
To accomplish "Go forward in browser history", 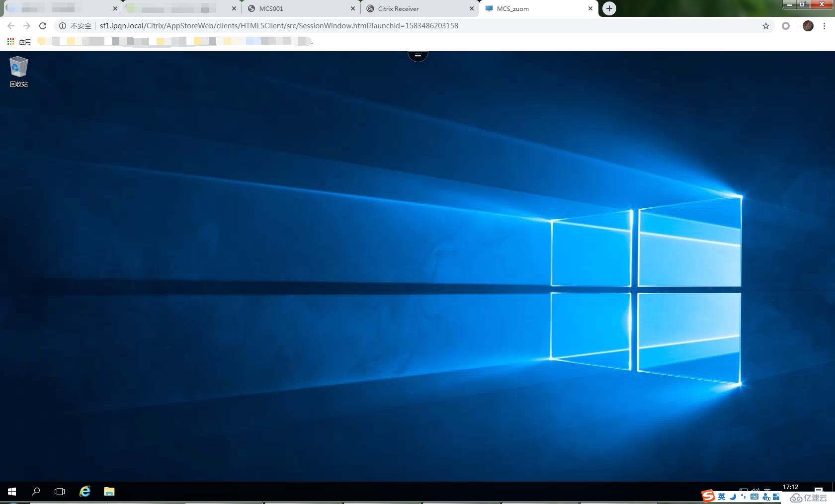I will [x=27, y=26].
